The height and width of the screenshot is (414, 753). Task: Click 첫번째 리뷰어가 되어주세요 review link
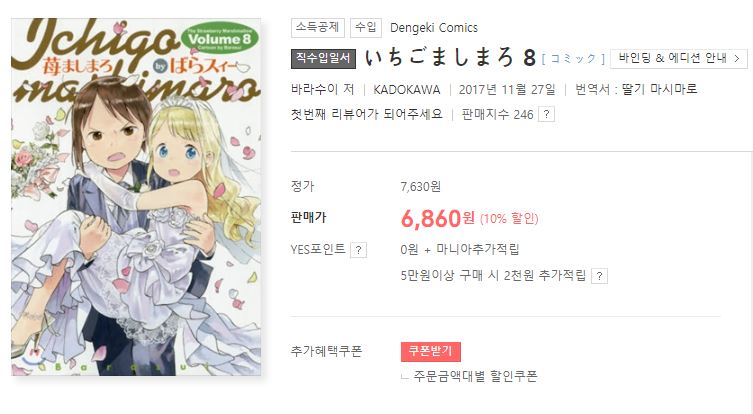tap(366, 114)
